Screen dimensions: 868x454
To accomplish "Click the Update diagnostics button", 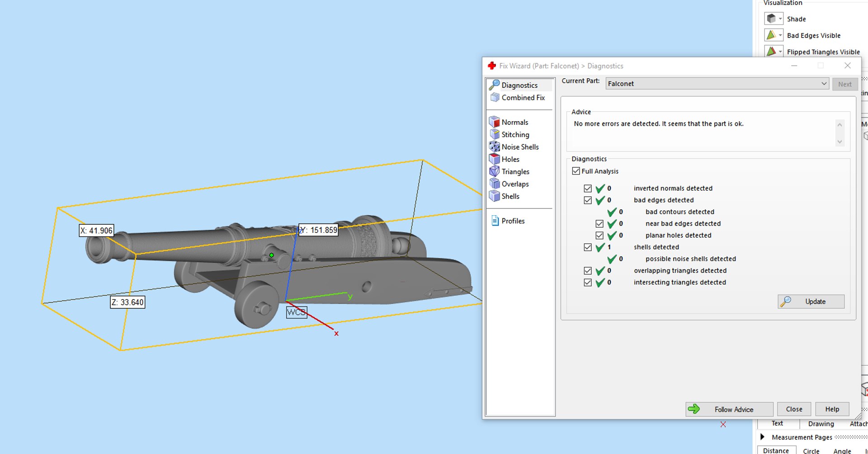I will coord(811,302).
